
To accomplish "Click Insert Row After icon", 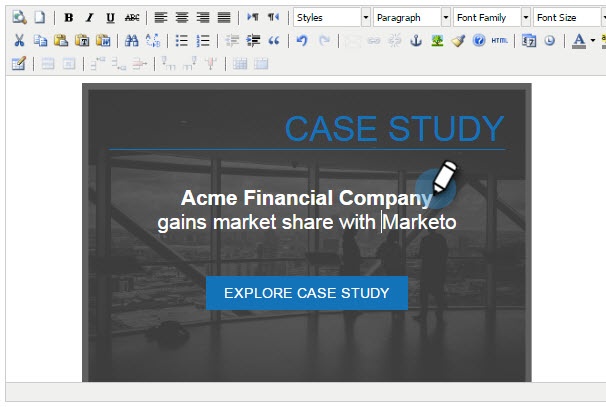I will point(119,63).
